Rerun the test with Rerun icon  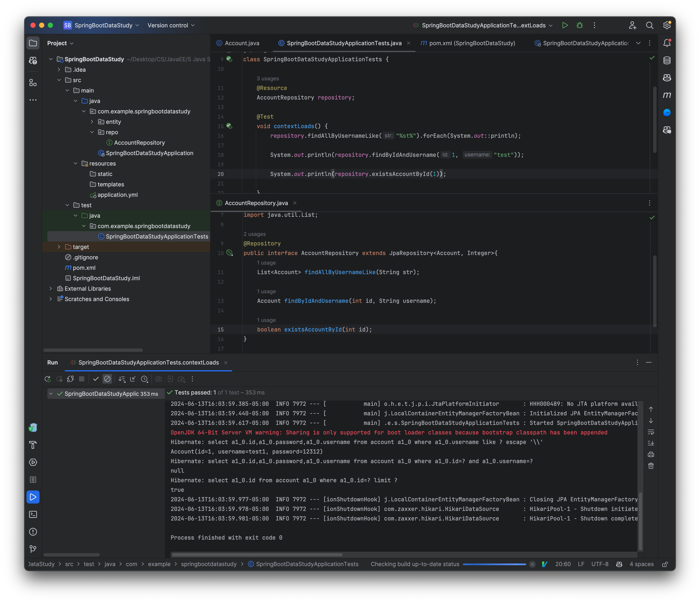pyautogui.click(x=48, y=379)
